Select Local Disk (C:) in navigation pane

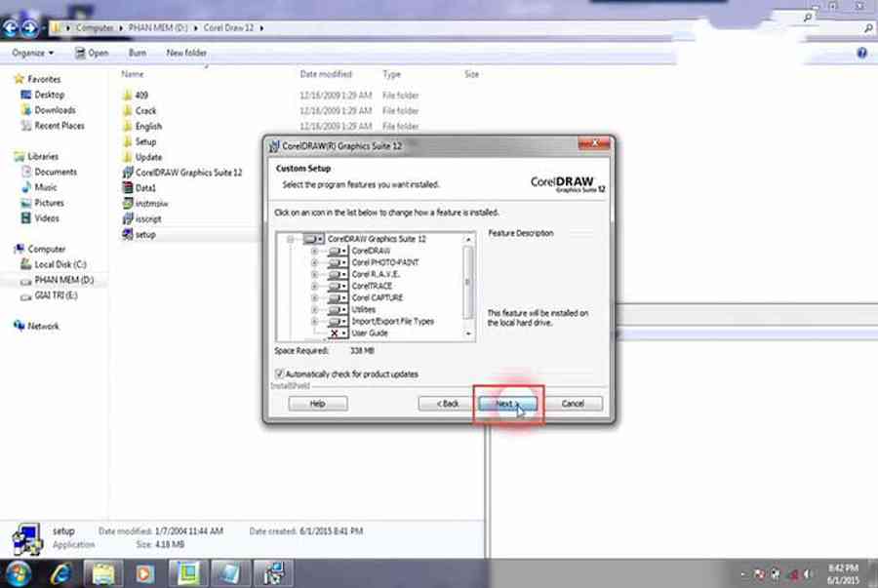coord(60,264)
